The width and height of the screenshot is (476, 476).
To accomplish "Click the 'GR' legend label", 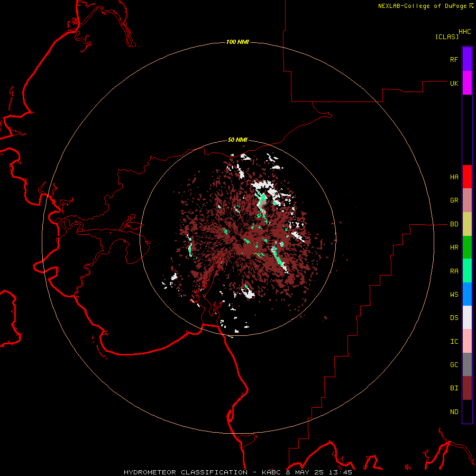I will 454,200.
